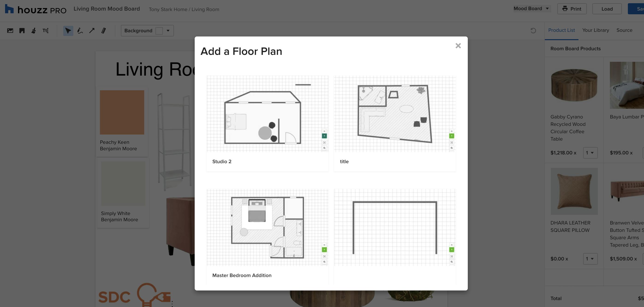Click the bookmark icon in the toolbar
This screenshot has width=644, height=307.
coord(22,30)
